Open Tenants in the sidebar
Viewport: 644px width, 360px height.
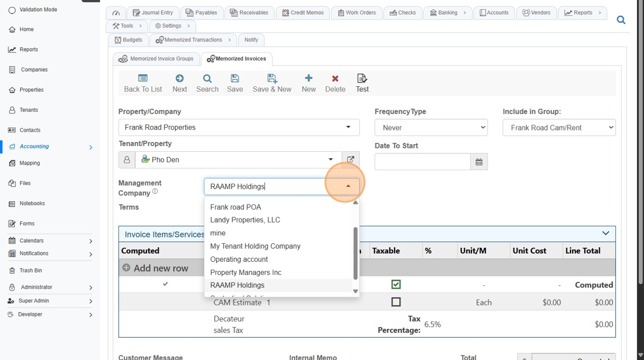tap(28, 110)
